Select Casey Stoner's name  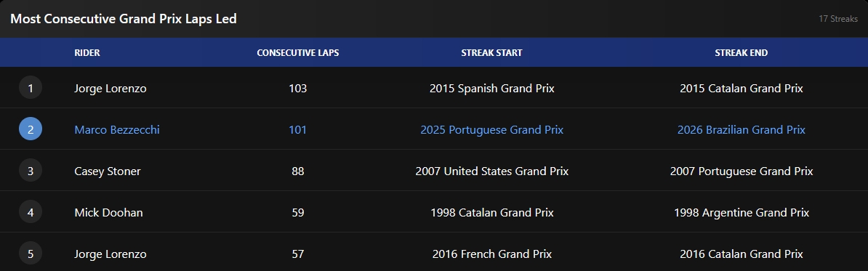(x=108, y=171)
